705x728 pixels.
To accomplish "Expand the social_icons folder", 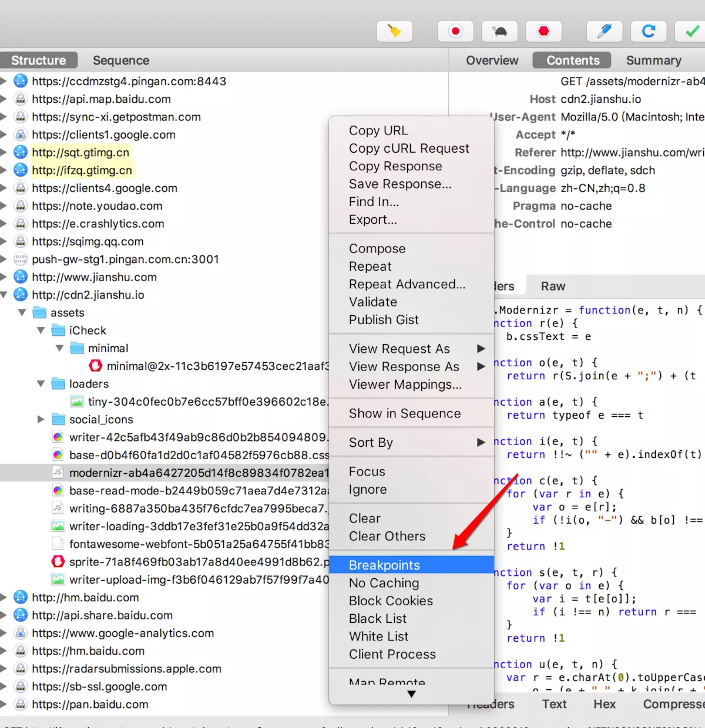I will pyautogui.click(x=41, y=419).
